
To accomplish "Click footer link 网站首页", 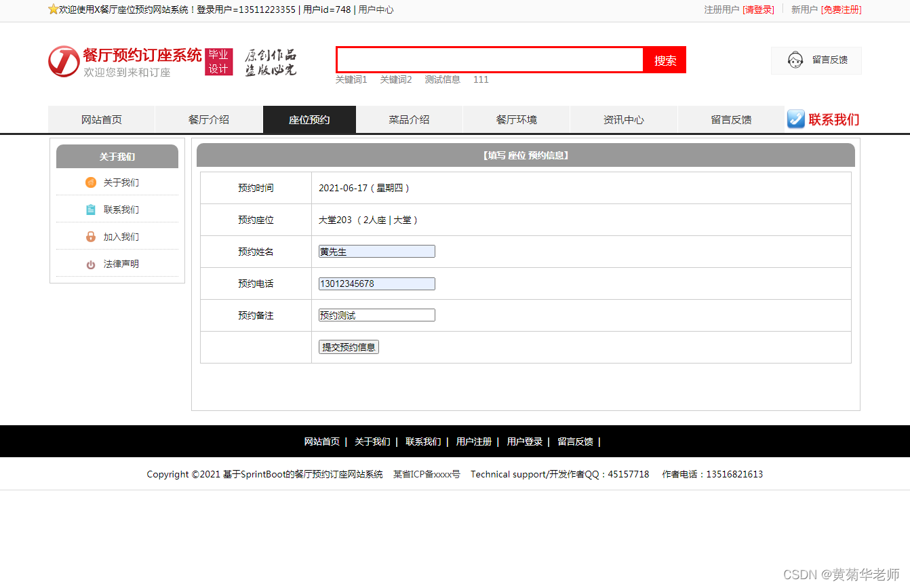I will click(322, 442).
